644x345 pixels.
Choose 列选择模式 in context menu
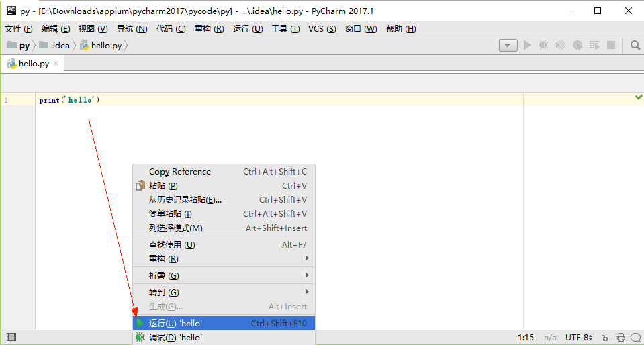coord(224,228)
